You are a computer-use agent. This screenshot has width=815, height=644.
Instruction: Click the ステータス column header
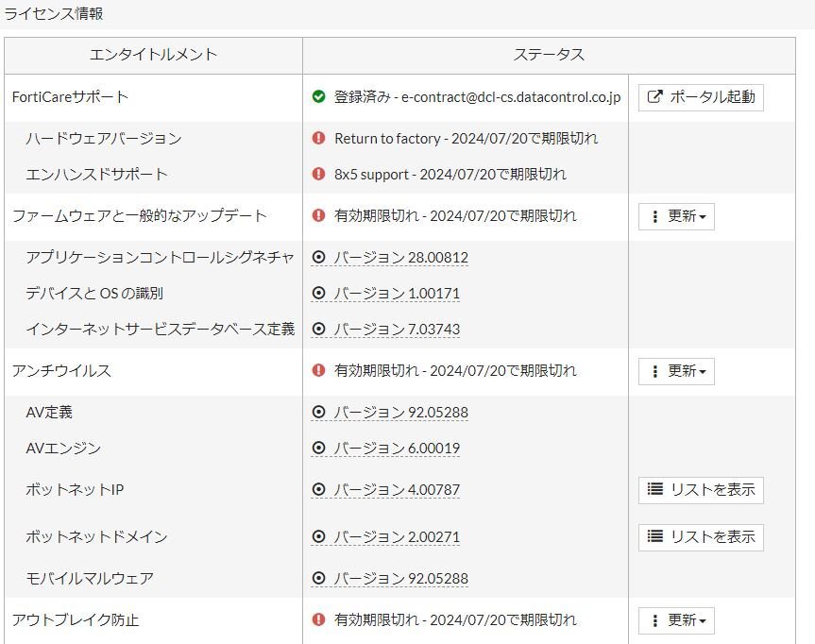tap(549, 55)
